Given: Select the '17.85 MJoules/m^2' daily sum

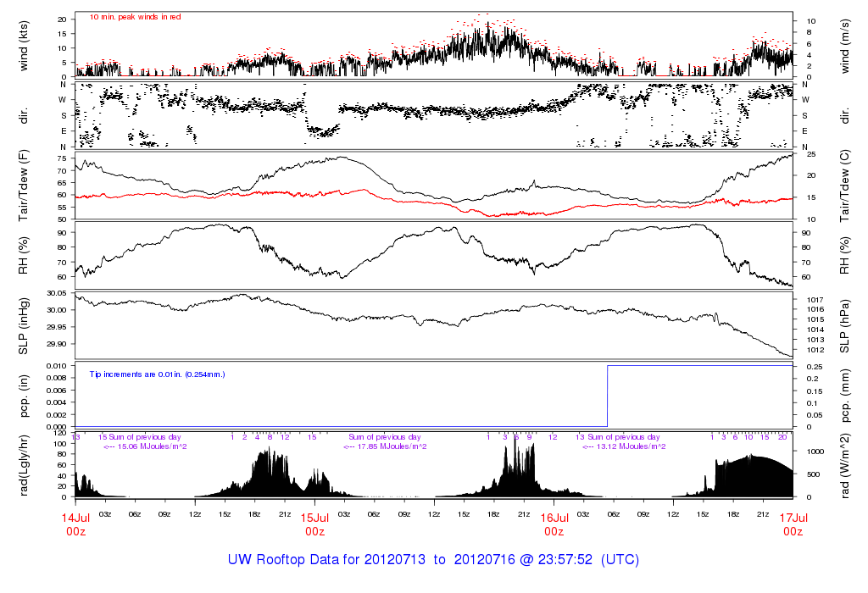Looking at the screenshot, I should coord(392,446).
